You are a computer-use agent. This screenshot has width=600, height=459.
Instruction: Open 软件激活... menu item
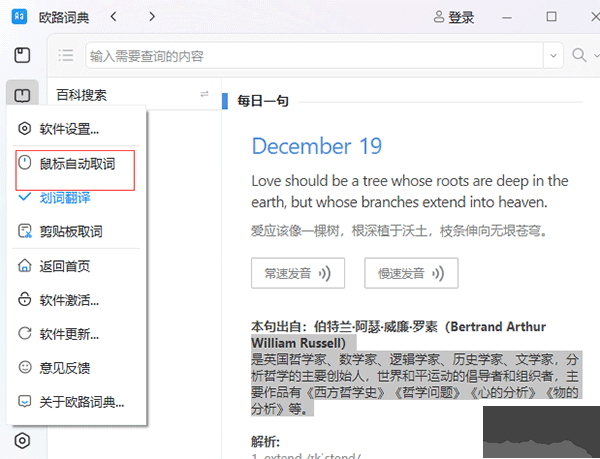(x=77, y=300)
